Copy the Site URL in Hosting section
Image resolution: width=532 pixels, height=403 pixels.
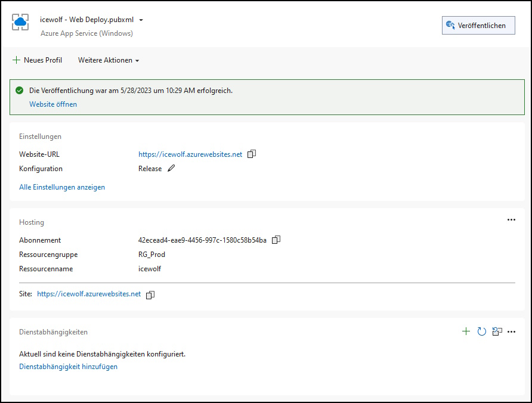tap(150, 294)
